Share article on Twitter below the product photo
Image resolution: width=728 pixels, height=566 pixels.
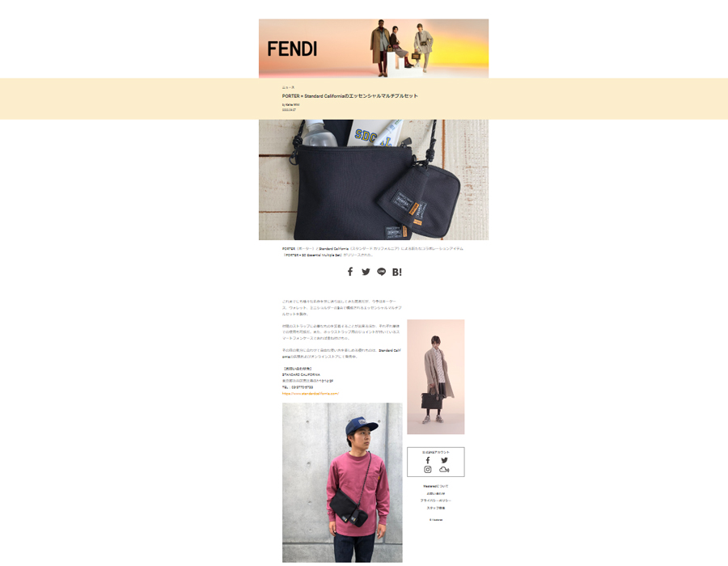366,272
